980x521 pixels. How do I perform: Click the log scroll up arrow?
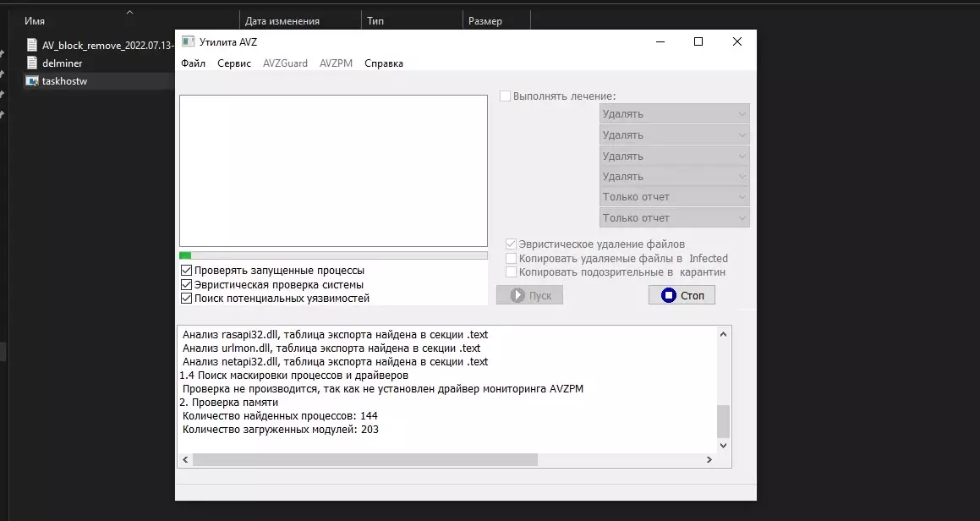(x=723, y=334)
